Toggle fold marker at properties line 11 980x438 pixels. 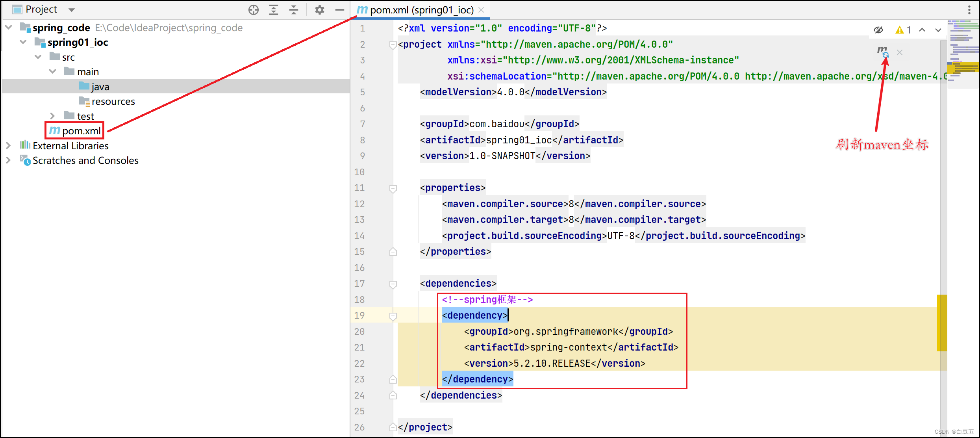tap(393, 188)
